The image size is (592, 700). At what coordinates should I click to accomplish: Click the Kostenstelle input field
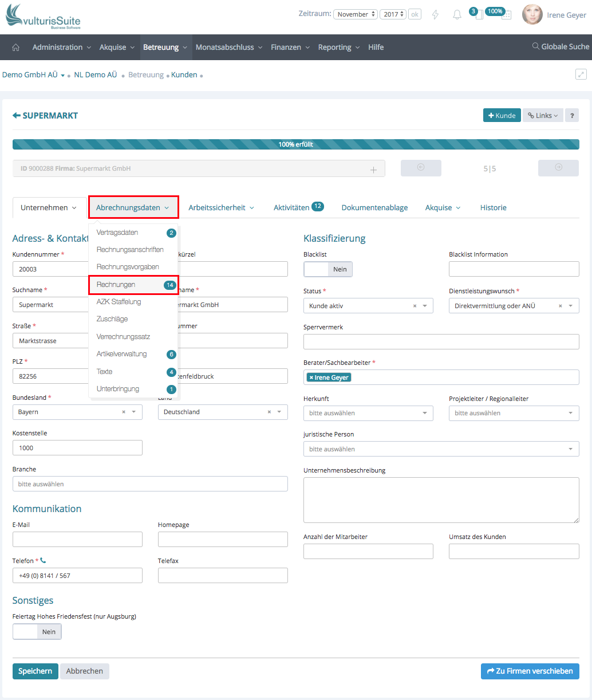[77, 448]
